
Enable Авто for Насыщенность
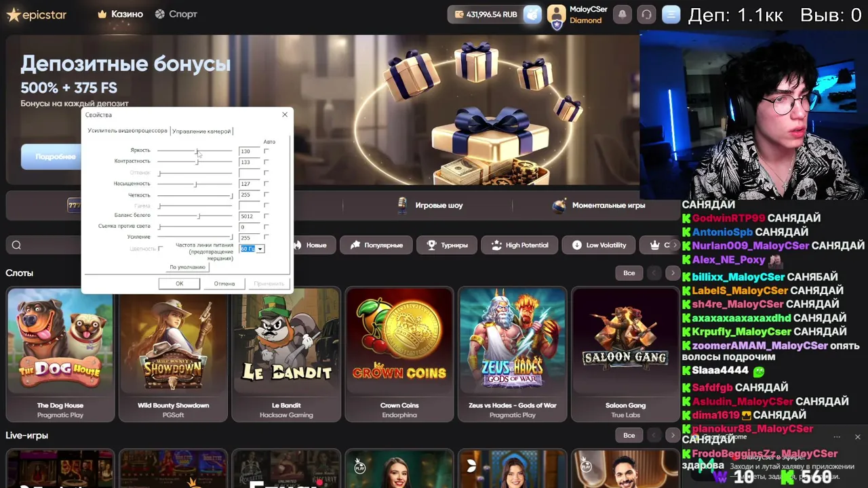coord(267,184)
